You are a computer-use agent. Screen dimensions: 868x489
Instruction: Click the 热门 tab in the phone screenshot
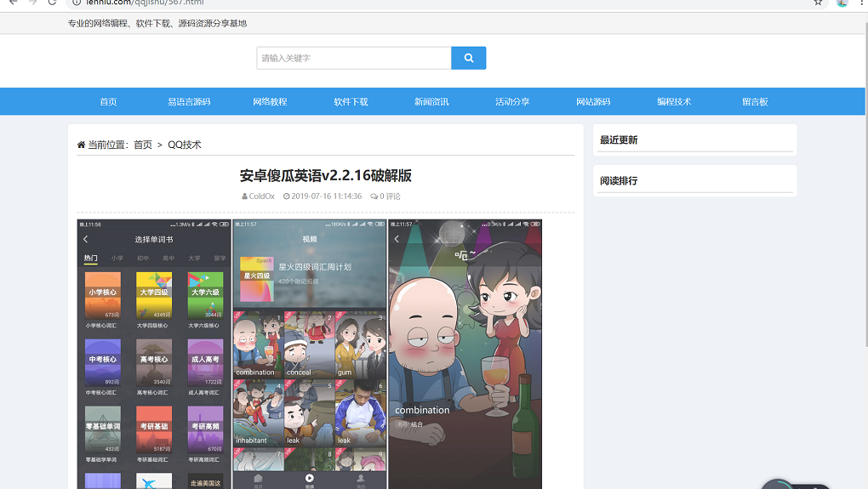[x=91, y=259]
